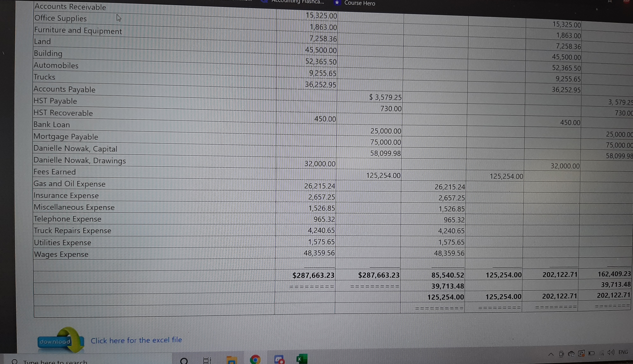Check battery status via the tray icon

[591, 353]
